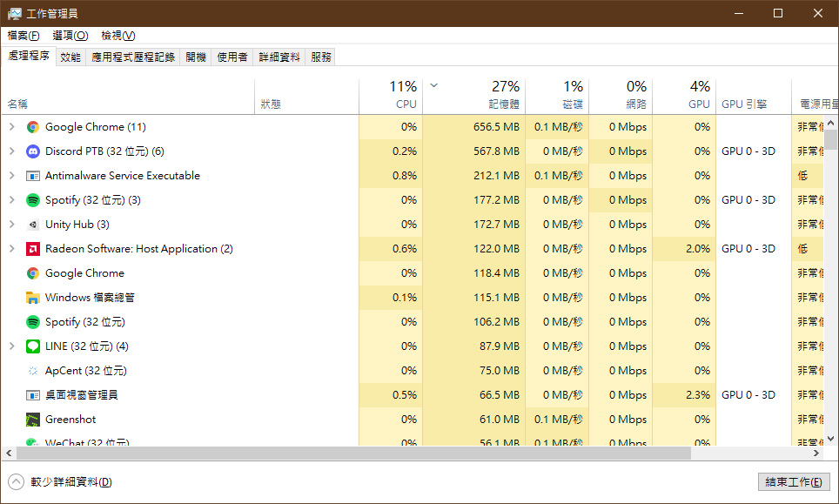Image resolution: width=839 pixels, height=504 pixels.
Task: Expand the Antimalware Service Executable group
Action: coord(12,176)
